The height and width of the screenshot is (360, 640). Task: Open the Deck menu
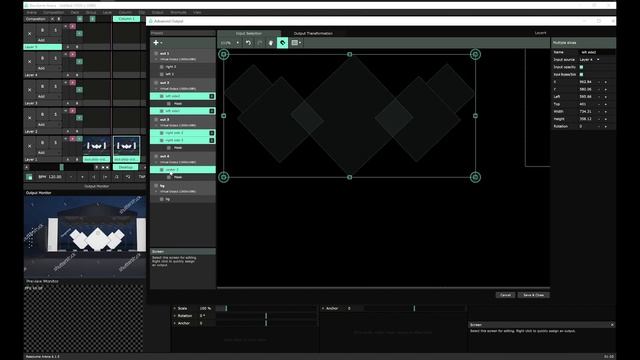[74, 13]
